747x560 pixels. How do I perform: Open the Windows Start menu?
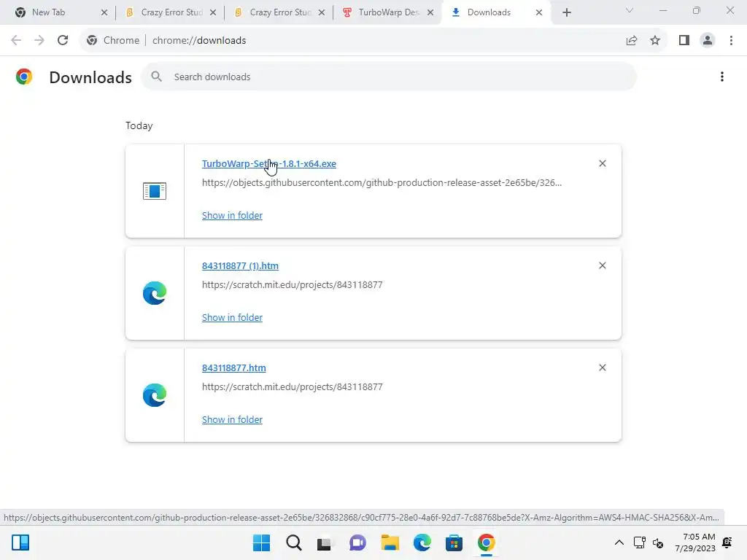click(x=262, y=542)
